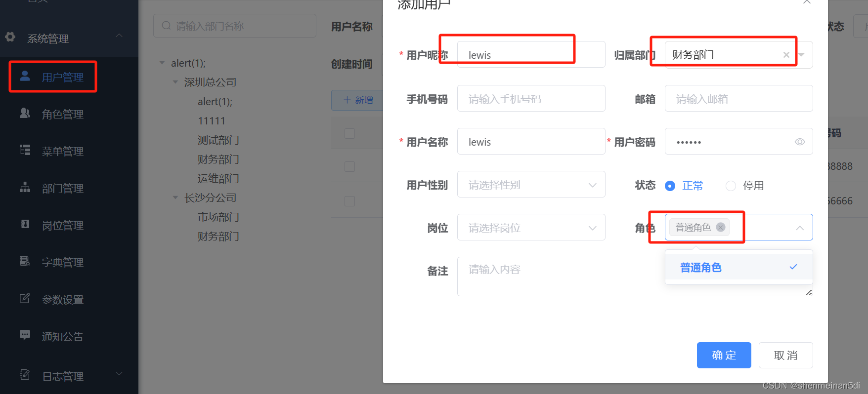
Task: Remove the 普通角色 tag via its x
Action: click(x=721, y=227)
